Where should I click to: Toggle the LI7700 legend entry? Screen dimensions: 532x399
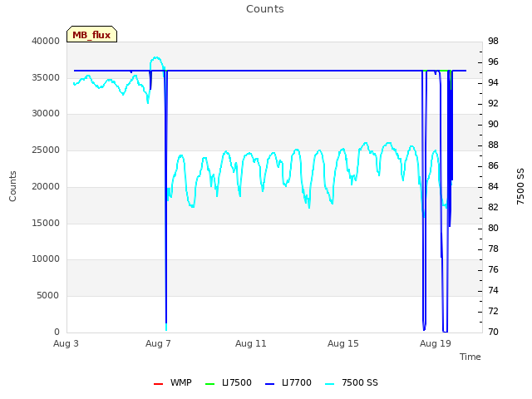(x=288, y=382)
